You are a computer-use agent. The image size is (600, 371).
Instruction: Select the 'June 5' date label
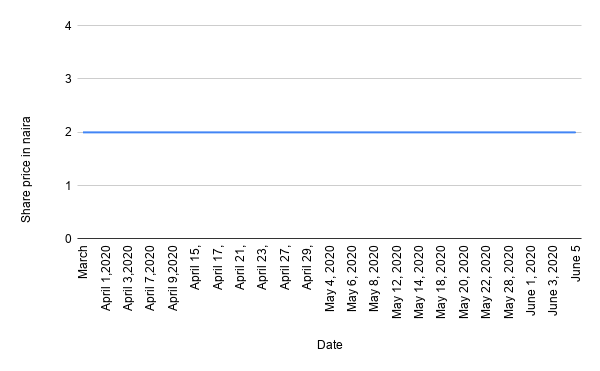pos(576,263)
